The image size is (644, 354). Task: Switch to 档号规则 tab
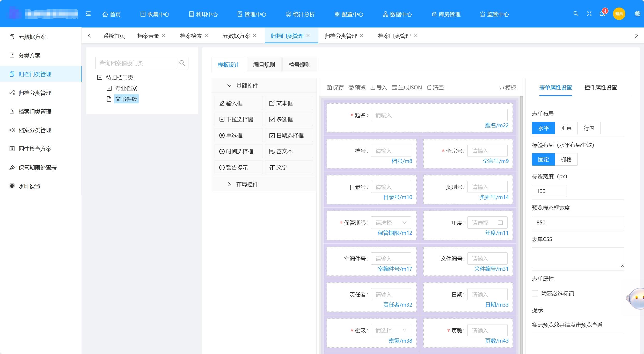click(299, 65)
